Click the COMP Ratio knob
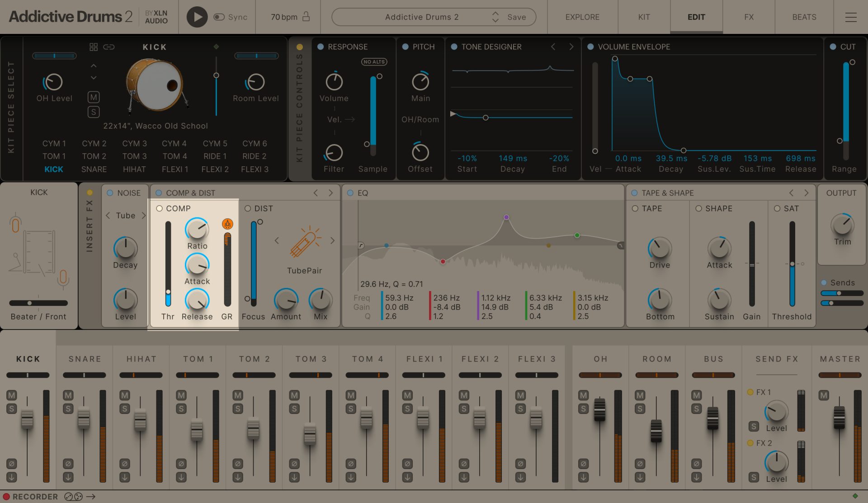 point(197,229)
